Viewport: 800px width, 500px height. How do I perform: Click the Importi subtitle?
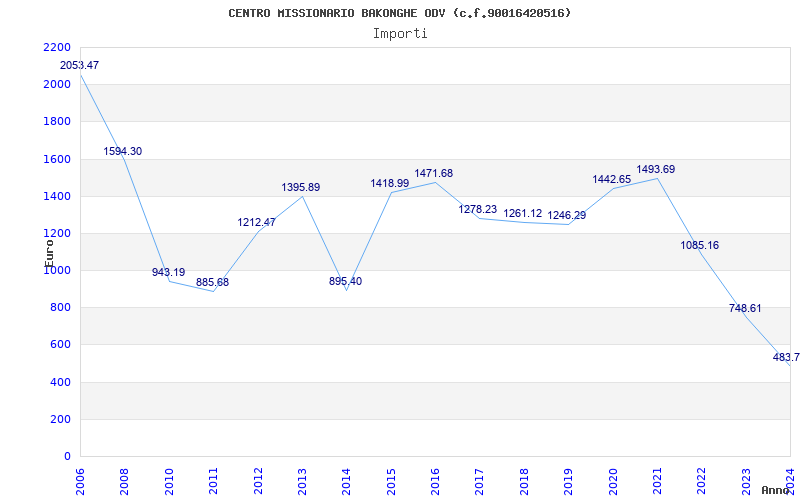(x=400, y=34)
